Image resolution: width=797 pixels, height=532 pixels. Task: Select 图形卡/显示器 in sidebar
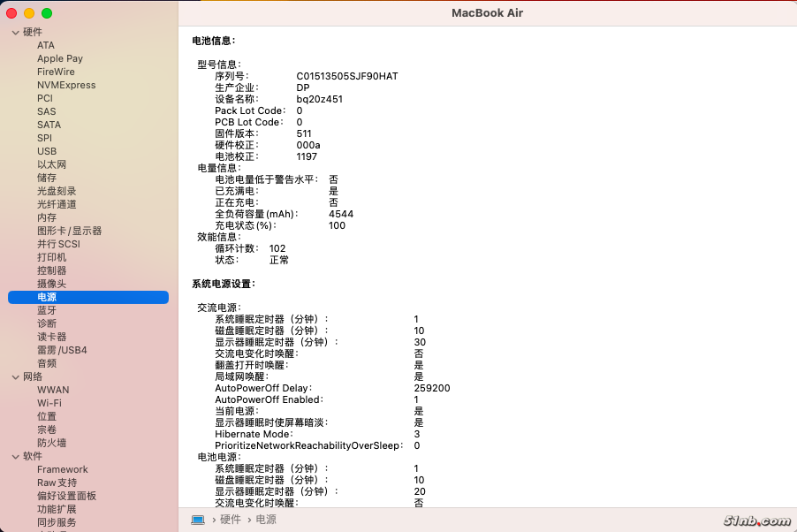point(69,231)
